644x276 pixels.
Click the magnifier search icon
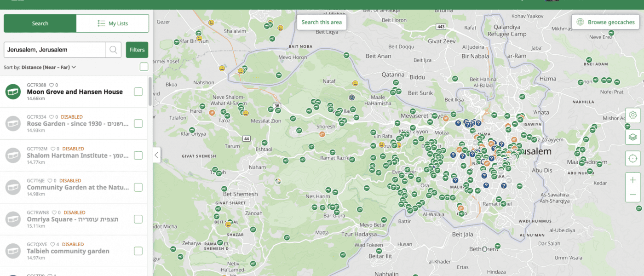point(114,50)
